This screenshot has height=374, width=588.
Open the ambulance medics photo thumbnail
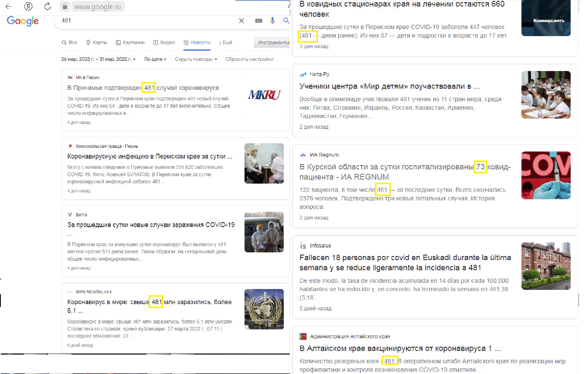pyautogui.click(x=264, y=232)
